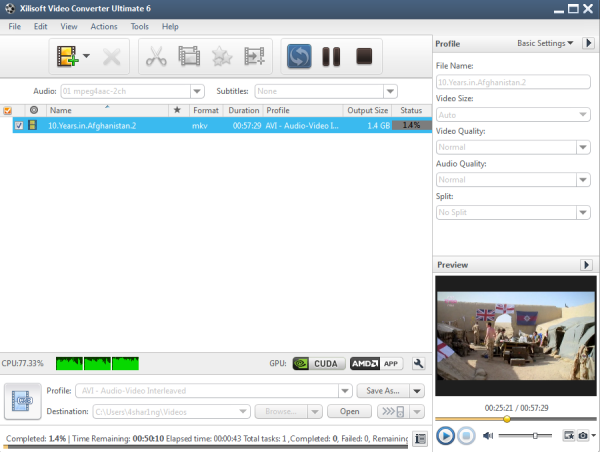Image resolution: width=600 pixels, height=452 pixels.
Task: Expand the Video Size dropdown
Action: tap(583, 115)
